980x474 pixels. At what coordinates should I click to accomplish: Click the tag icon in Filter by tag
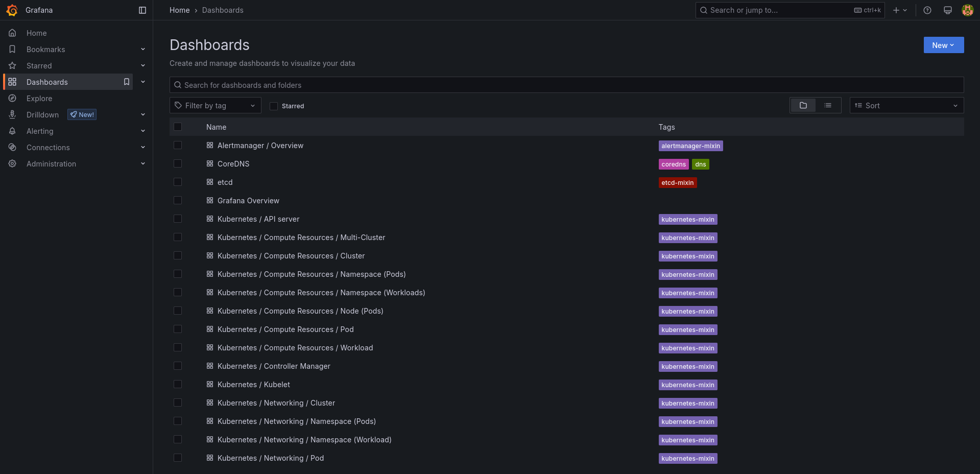click(x=178, y=105)
